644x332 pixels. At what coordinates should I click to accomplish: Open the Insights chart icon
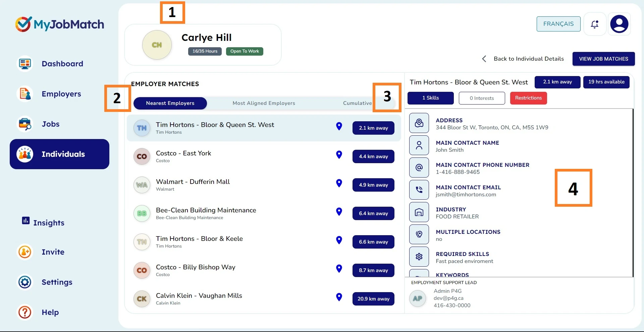pos(26,220)
